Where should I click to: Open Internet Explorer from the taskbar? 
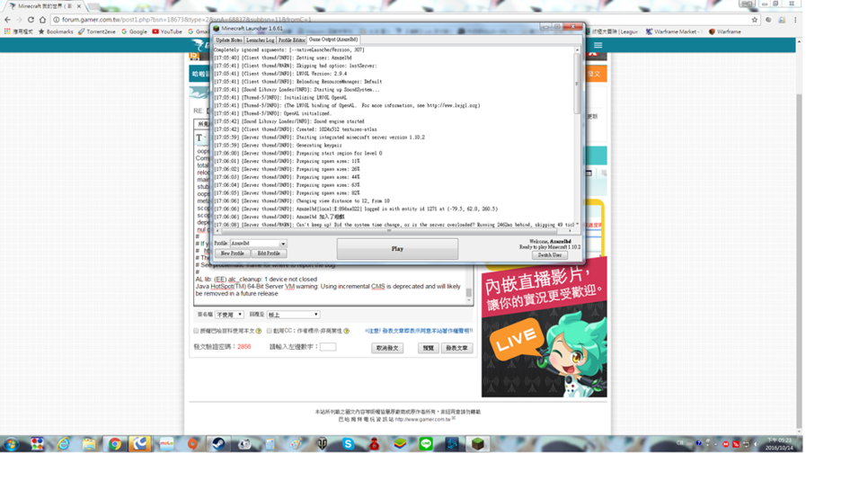pyautogui.click(x=64, y=444)
